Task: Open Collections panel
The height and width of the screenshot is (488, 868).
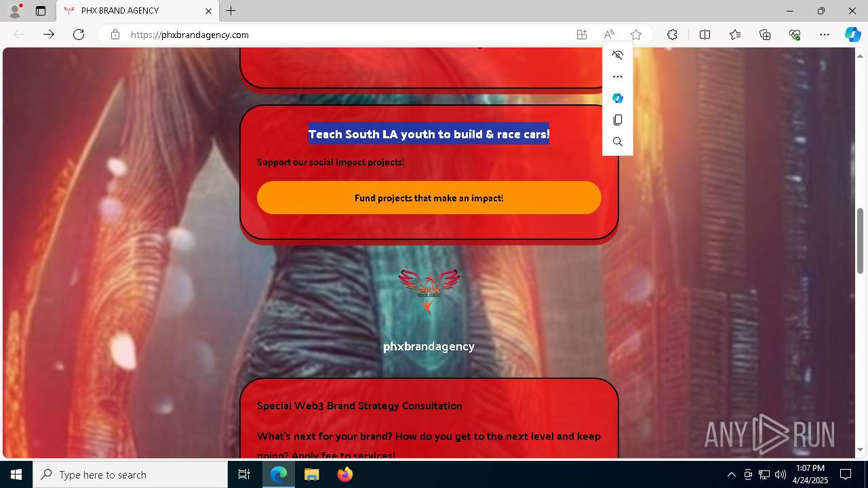Action: coord(765,35)
